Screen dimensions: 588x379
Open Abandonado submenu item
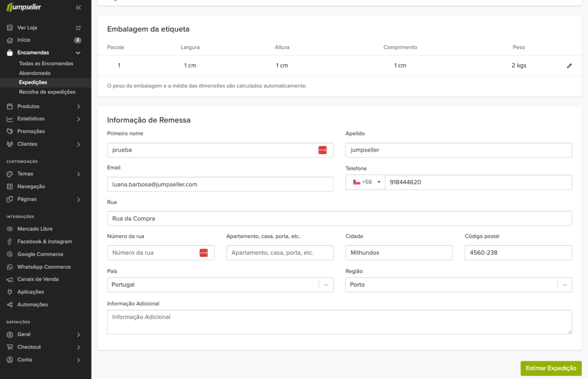click(x=35, y=73)
